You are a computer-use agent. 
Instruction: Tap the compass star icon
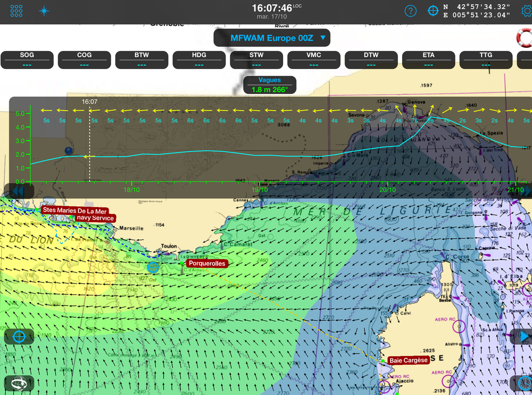(44, 11)
